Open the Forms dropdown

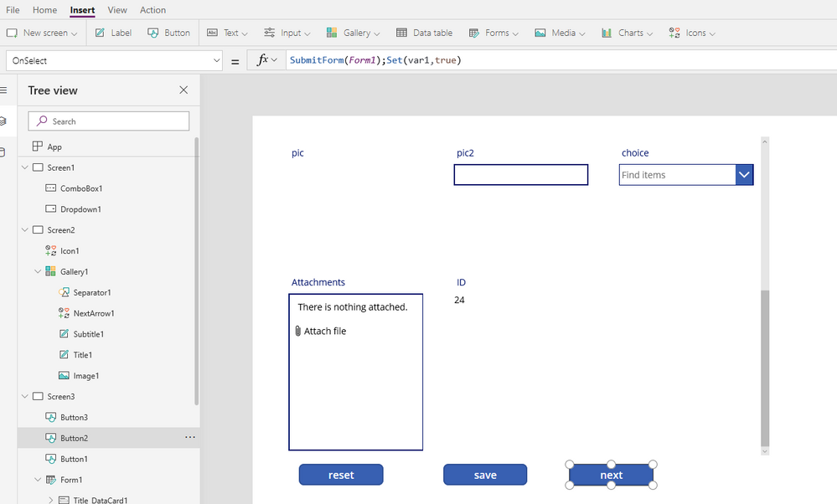click(493, 33)
